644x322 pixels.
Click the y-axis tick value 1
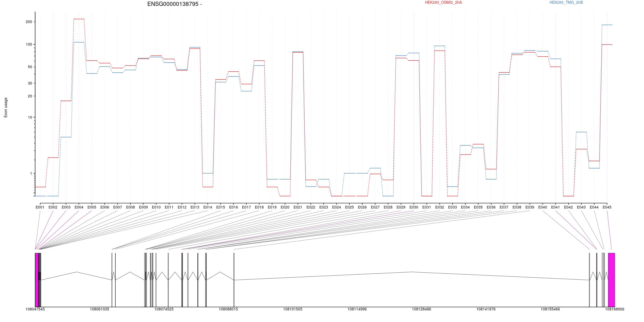click(x=31, y=173)
